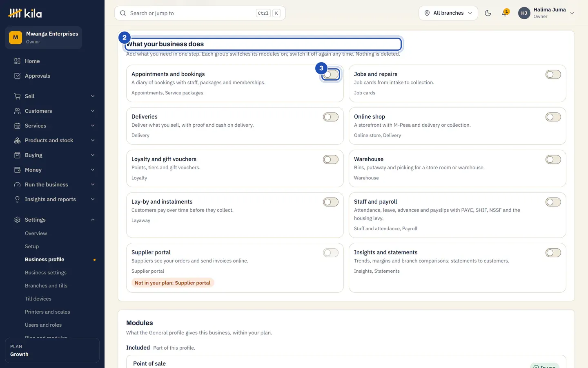Click the HJ user avatar
This screenshot has width=588, height=368.
[x=524, y=13]
